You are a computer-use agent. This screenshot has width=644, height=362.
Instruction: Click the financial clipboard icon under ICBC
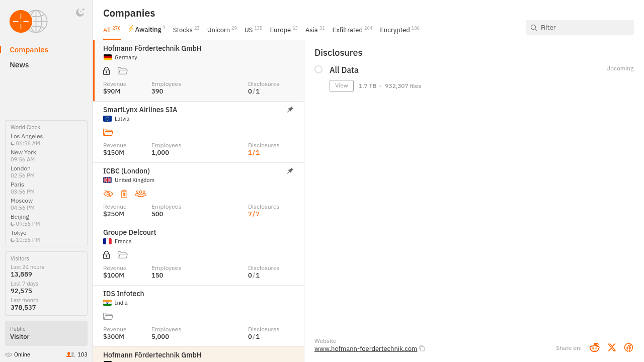[124, 194]
